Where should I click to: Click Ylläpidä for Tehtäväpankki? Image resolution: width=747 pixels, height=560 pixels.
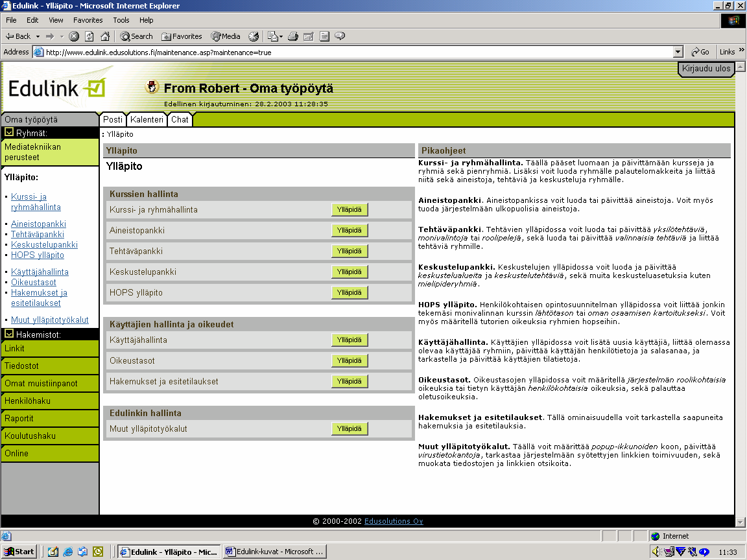click(350, 251)
